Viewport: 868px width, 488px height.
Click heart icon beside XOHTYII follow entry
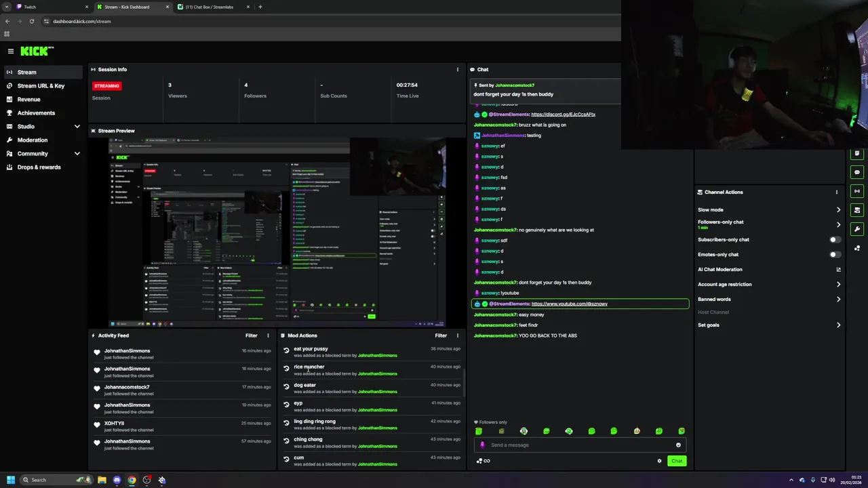pos(97,426)
